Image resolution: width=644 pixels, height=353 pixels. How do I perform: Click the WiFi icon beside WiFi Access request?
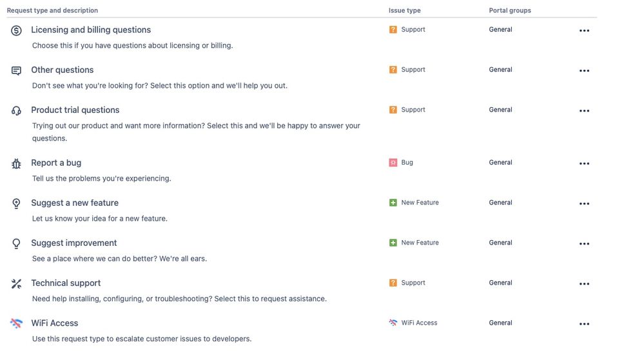tap(17, 323)
